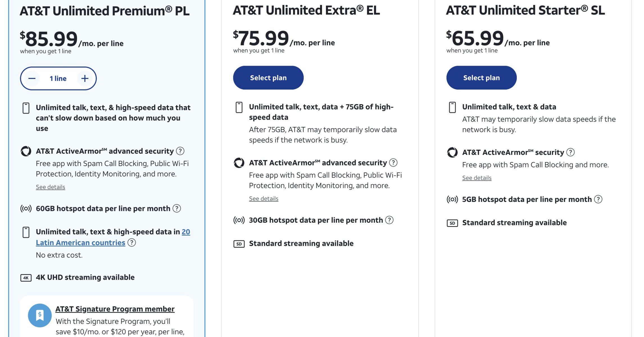This screenshot has height=337, width=644.
Task: Decrease line count with the minus button
Action: (x=32, y=78)
